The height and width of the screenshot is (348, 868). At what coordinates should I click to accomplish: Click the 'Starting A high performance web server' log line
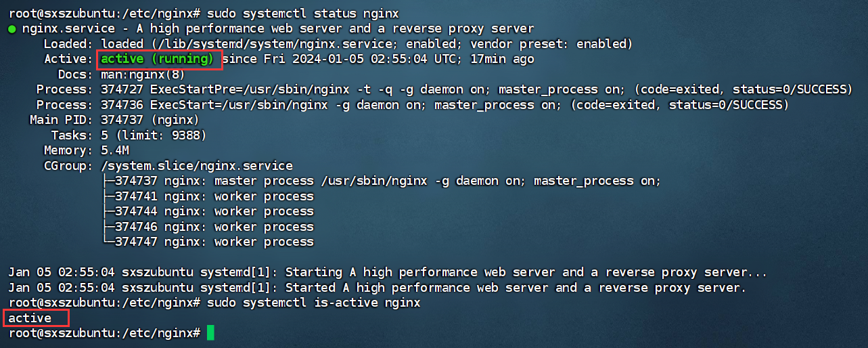click(x=388, y=273)
